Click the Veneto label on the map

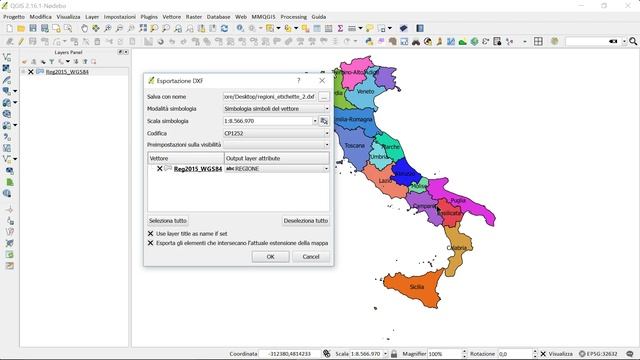(365, 91)
